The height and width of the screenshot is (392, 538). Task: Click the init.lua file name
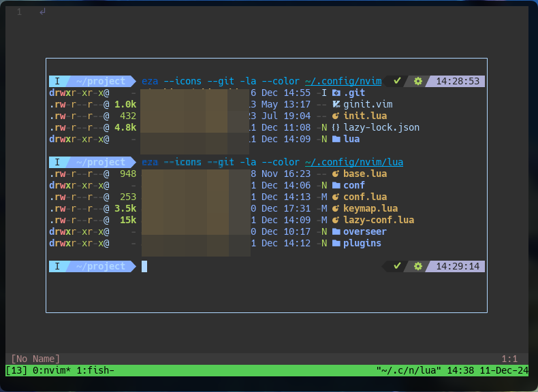point(365,116)
